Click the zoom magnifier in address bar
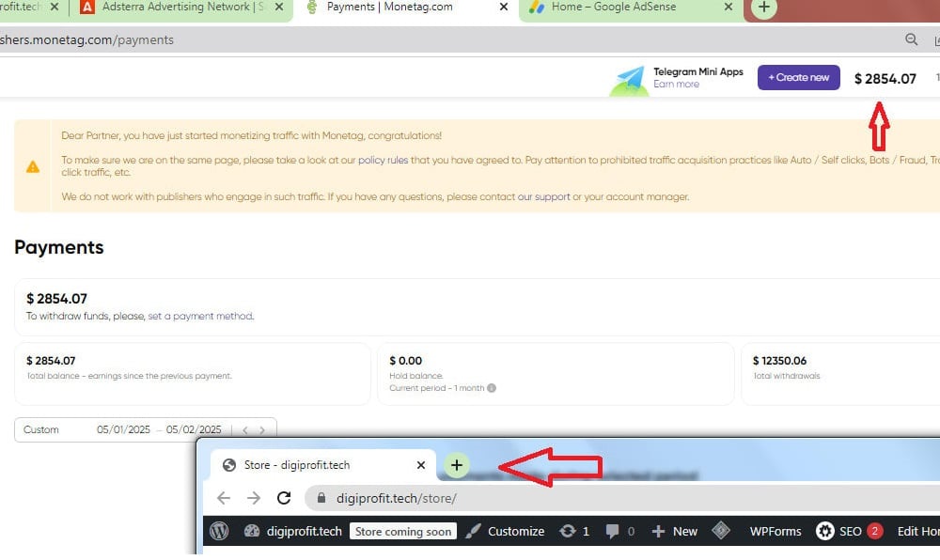The width and height of the screenshot is (940, 560). point(911,39)
